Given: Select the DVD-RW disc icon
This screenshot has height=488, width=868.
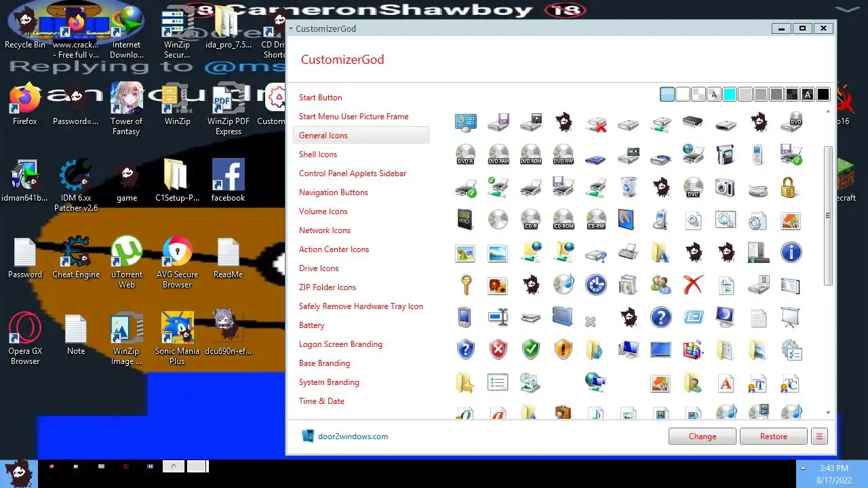Looking at the screenshot, I should point(564,155).
